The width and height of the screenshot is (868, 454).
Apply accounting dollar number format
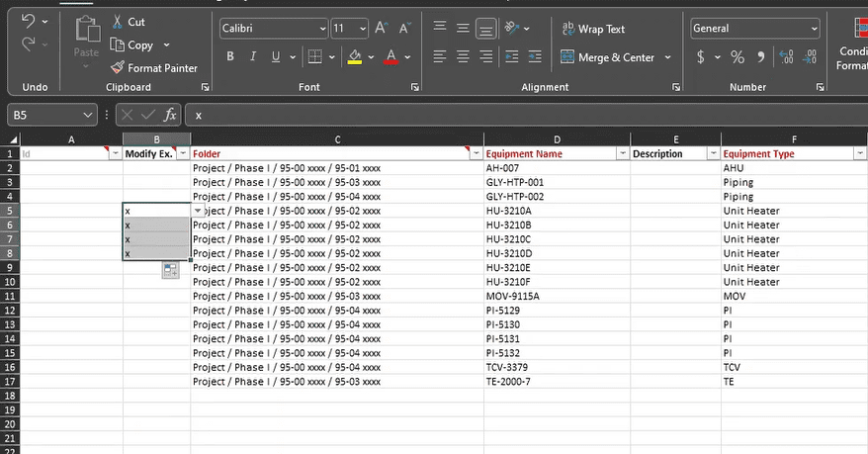(x=701, y=56)
